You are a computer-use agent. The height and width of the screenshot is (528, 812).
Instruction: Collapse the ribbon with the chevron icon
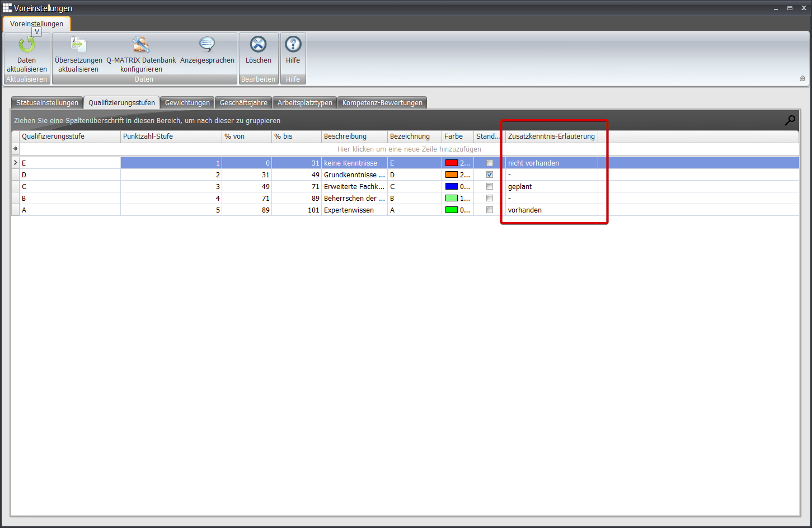[802, 79]
